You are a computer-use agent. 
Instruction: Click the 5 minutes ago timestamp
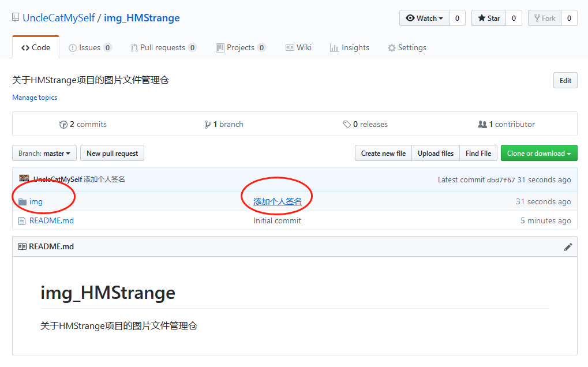tap(546, 221)
